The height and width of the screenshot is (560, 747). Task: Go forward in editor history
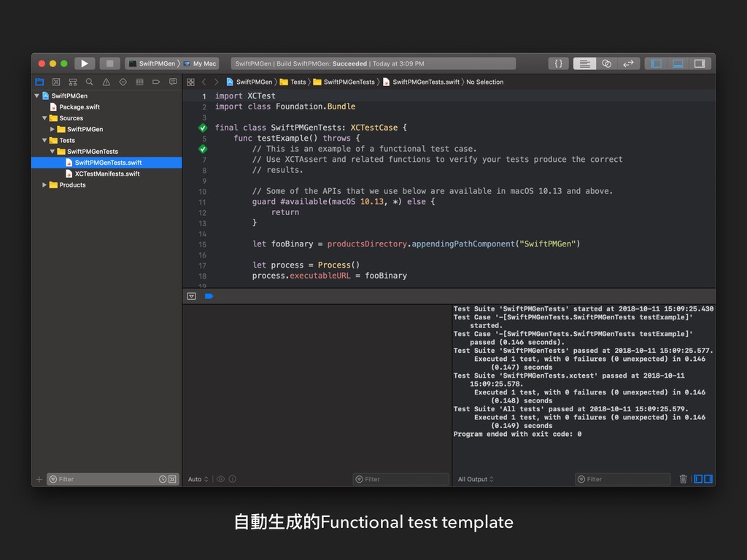(x=216, y=82)
